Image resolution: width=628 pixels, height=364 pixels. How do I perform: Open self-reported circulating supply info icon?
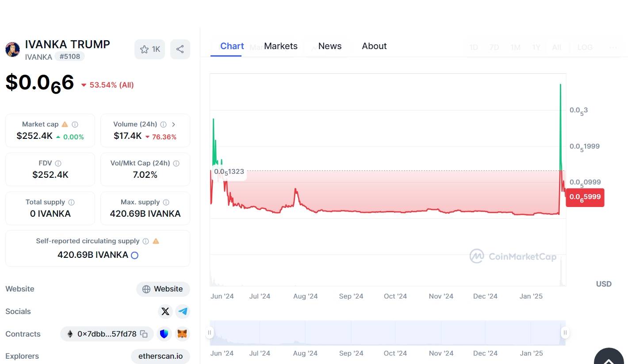point(146,241)
